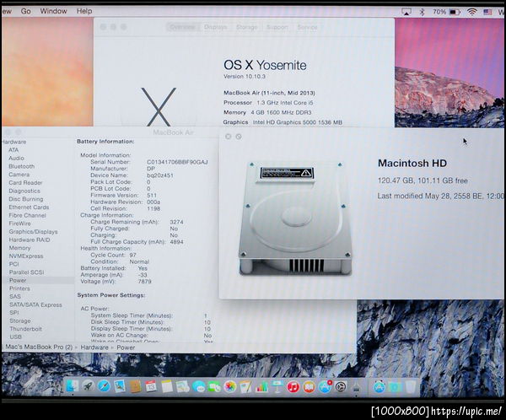This screenshot has width=506, height=420.
Task: Select Camera in the sidebar list
Action: [x=19, y=175]
